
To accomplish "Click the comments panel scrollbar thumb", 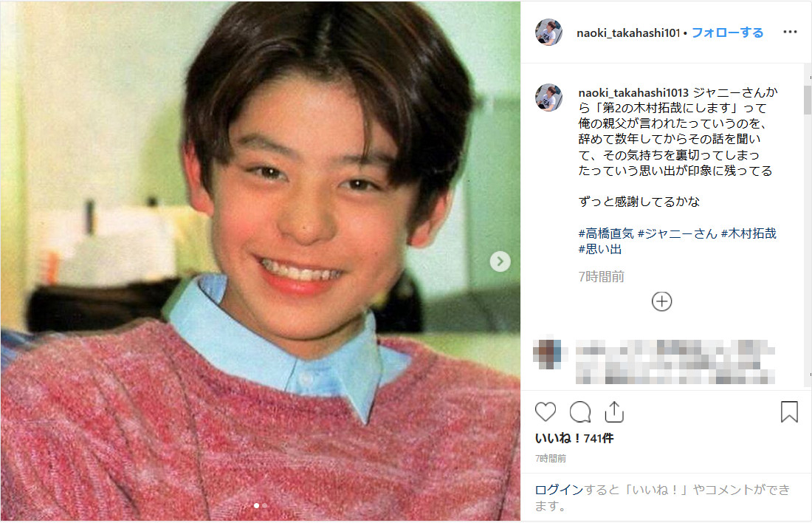I will point(808,100).
